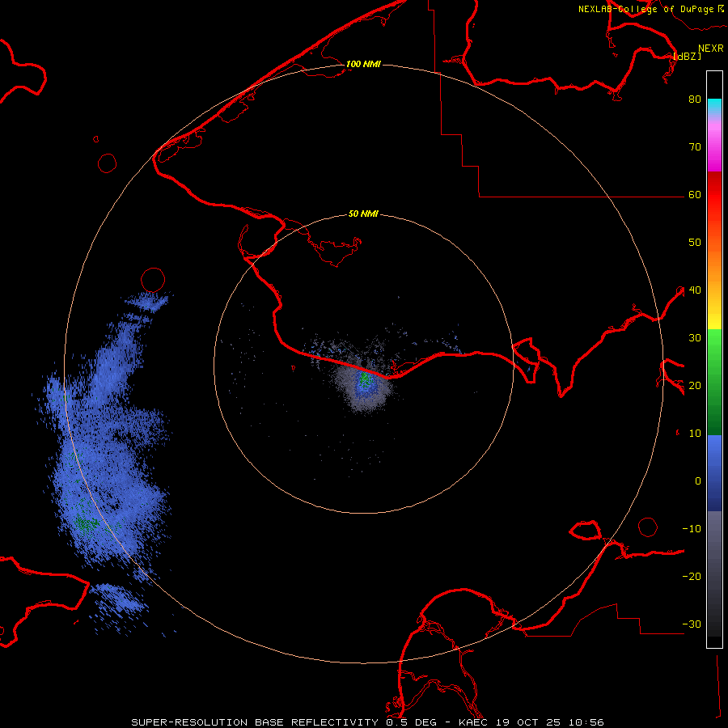Click the 50 NMI range ring label
The height and width of the screenshot is (728, 728).
[363, 214]
